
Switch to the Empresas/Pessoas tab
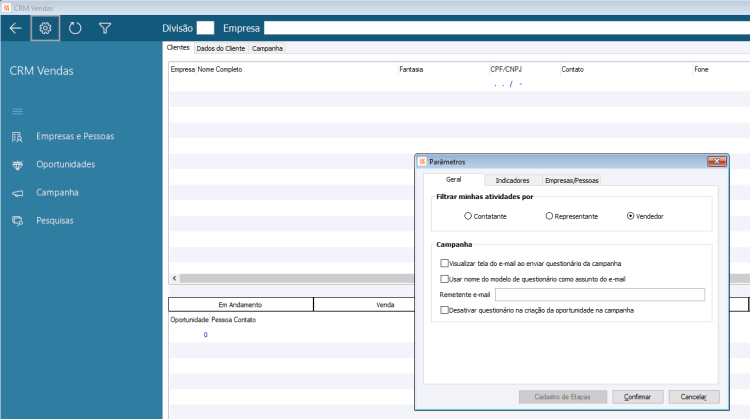tap(572, 180)
